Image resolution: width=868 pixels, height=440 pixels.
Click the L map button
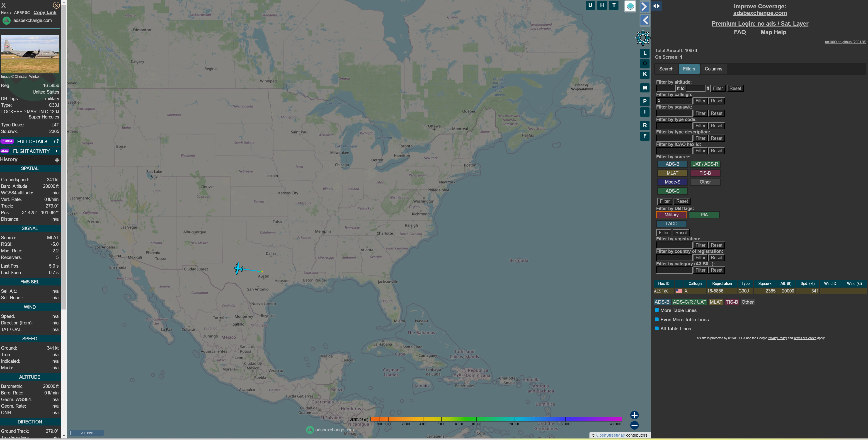coord(645,53)
